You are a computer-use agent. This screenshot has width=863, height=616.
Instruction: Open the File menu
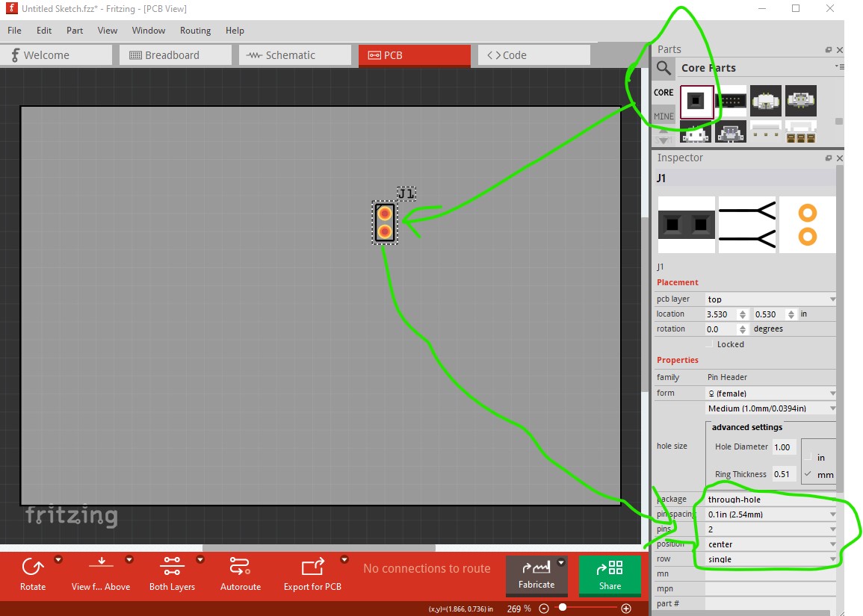pos(14,31)
